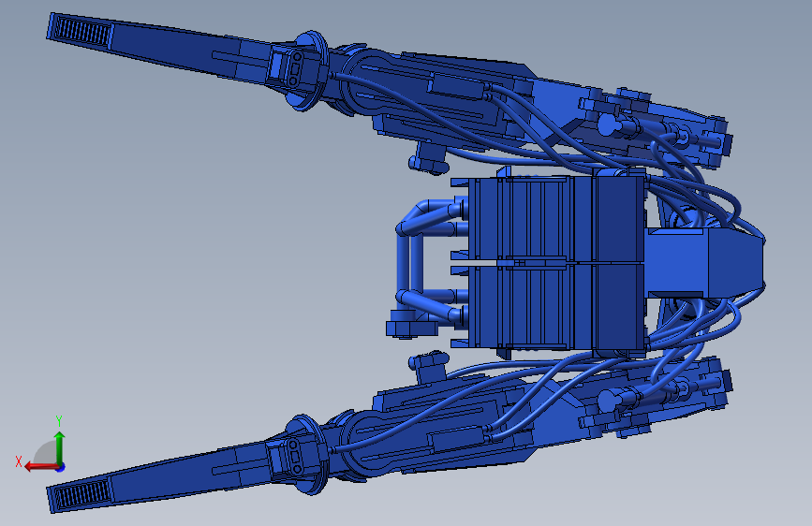Screen dimensions: 812x526
Task: Click the red X axis arrow on the triad
Action: (40, 466)
